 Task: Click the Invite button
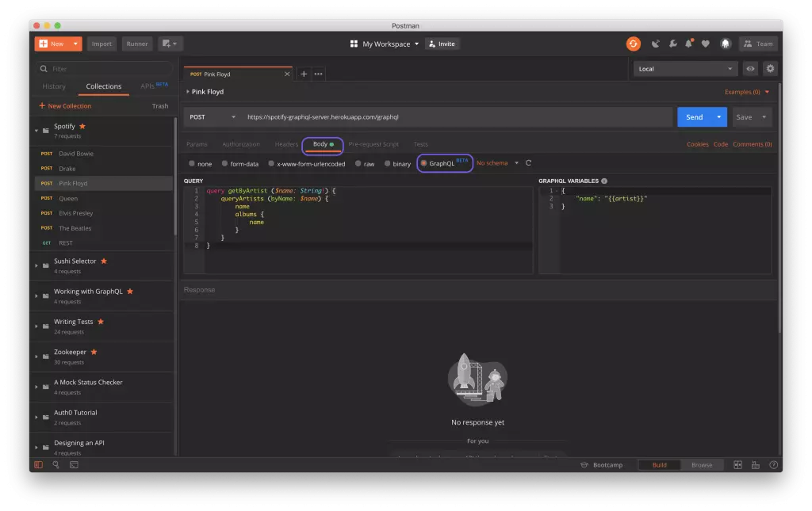click(x=442, y=44)
